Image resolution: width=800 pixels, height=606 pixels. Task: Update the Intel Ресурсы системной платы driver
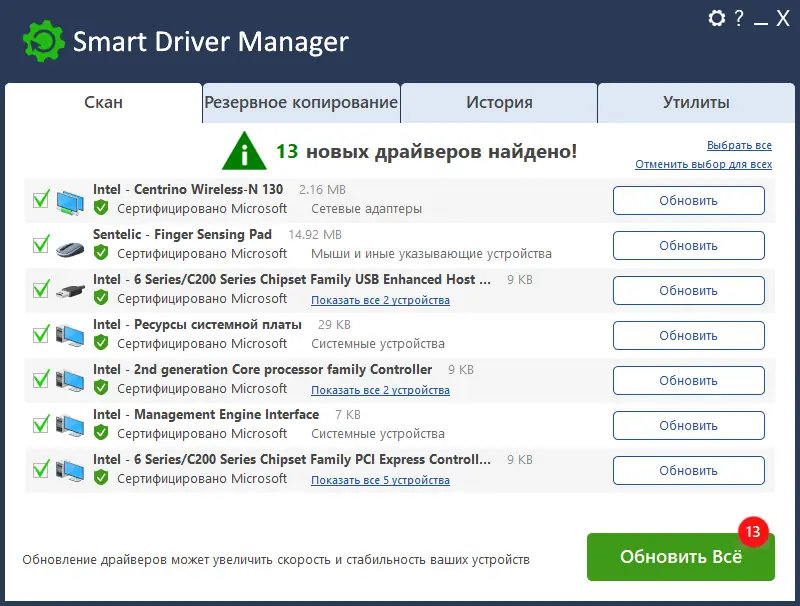pyautogui.click(x=688, y=335)
